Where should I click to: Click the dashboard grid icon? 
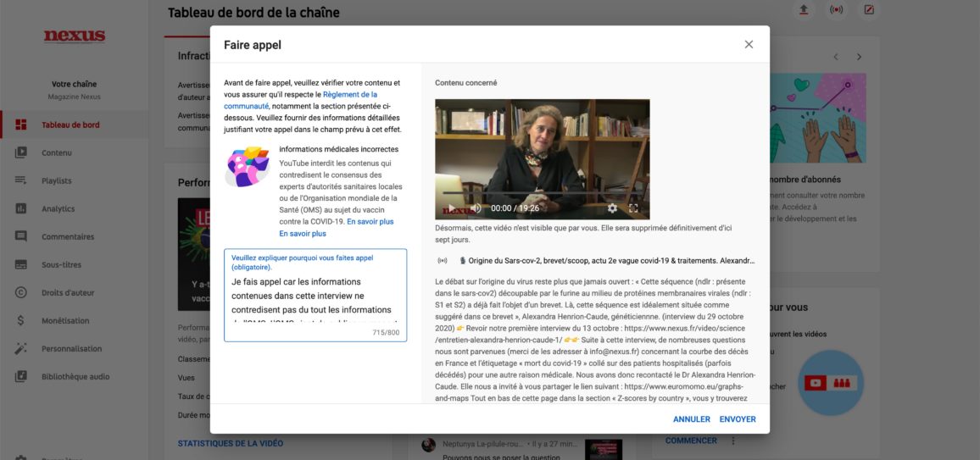[x=20, y=125]
